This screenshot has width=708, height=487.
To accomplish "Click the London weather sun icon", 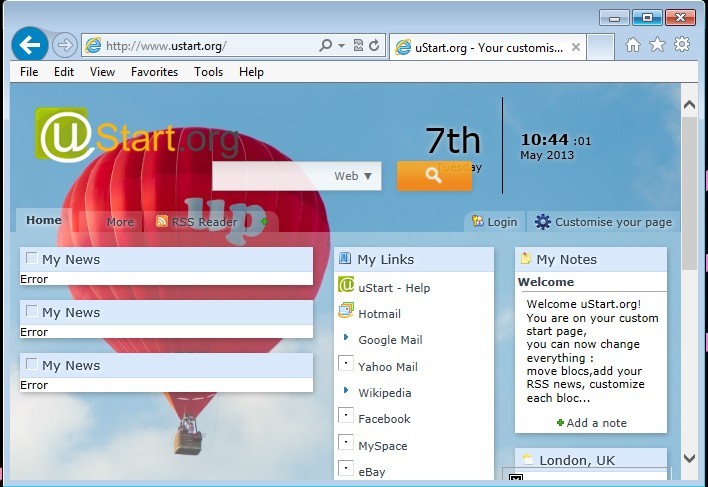I will 527,459.
